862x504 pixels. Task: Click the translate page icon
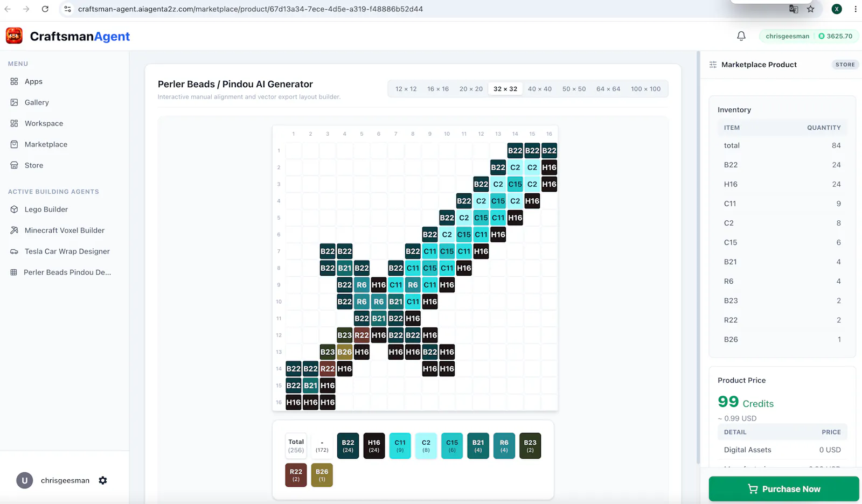[793, 9]
